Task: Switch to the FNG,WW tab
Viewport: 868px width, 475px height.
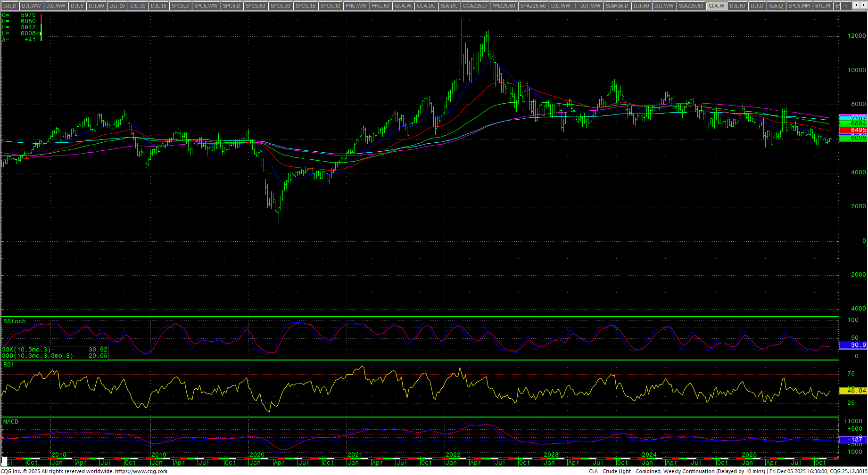Action: pos(355,6)
